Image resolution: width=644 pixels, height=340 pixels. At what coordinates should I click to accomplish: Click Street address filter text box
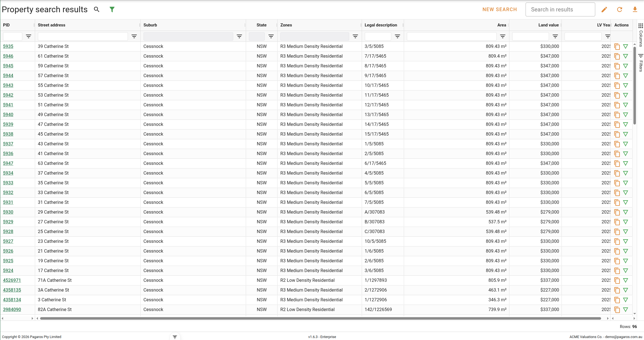tap(83, 36)
